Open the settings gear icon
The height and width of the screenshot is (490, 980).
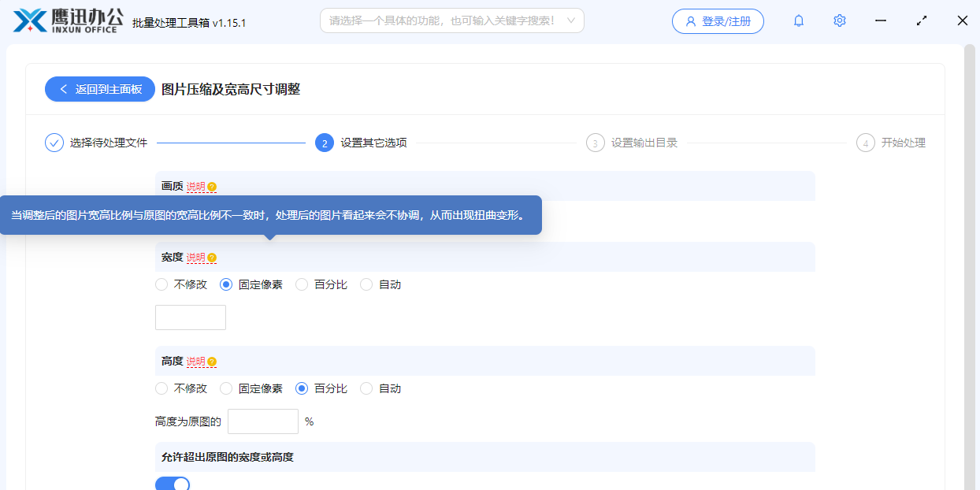click(840, 21)
